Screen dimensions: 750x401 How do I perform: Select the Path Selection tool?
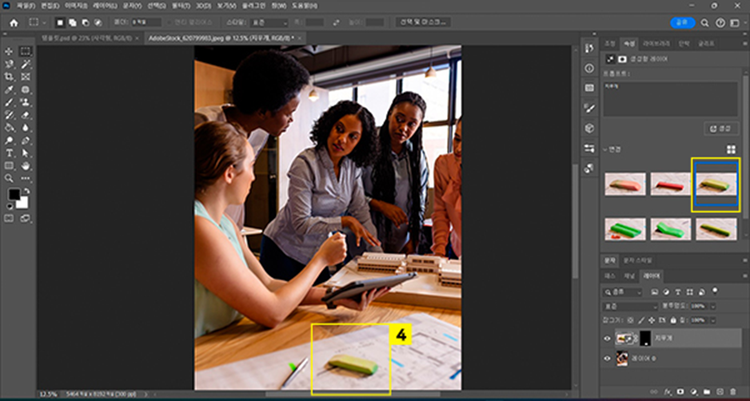(x=25, y=153)
